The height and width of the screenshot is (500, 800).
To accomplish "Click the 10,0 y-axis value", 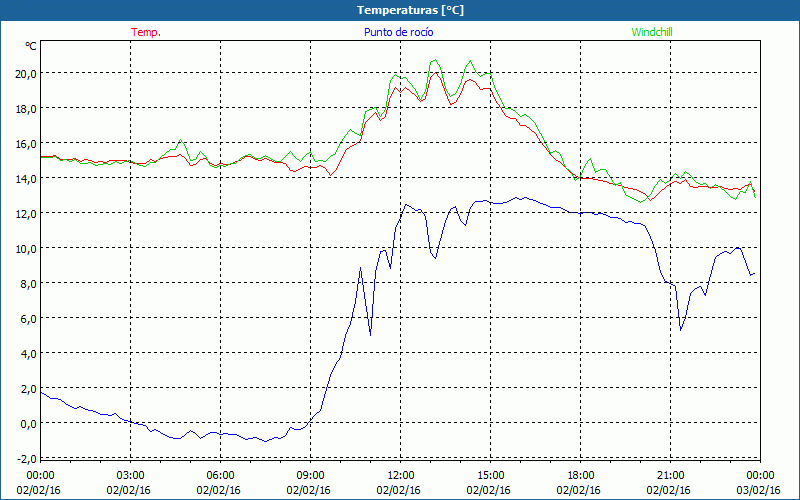I will pos(27,249).
